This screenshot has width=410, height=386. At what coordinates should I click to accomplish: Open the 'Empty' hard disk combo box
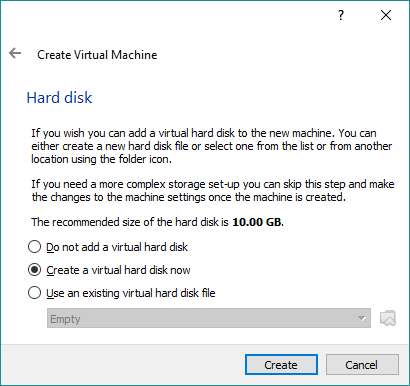209,318
